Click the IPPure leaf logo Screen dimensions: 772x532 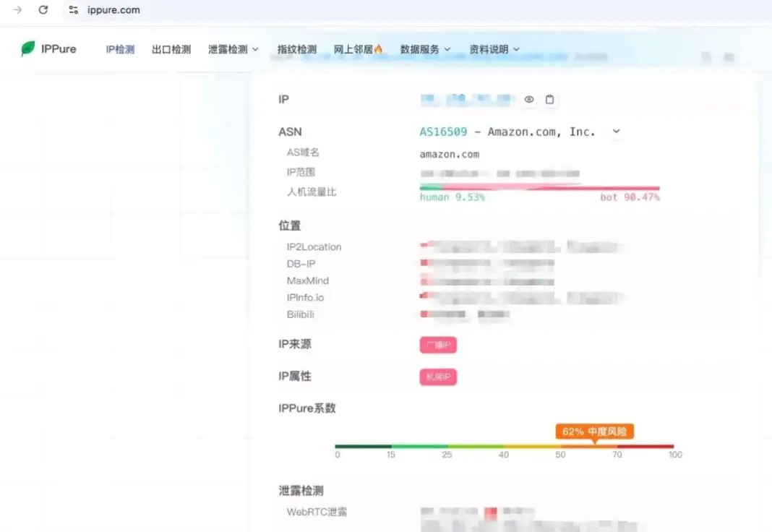[28, 48]
